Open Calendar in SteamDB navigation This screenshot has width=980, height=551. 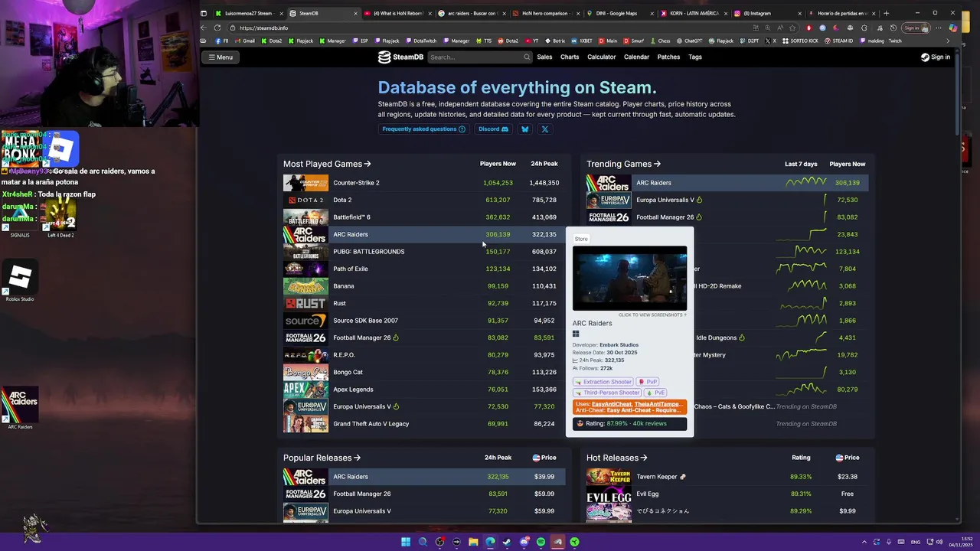click(636, 57)
